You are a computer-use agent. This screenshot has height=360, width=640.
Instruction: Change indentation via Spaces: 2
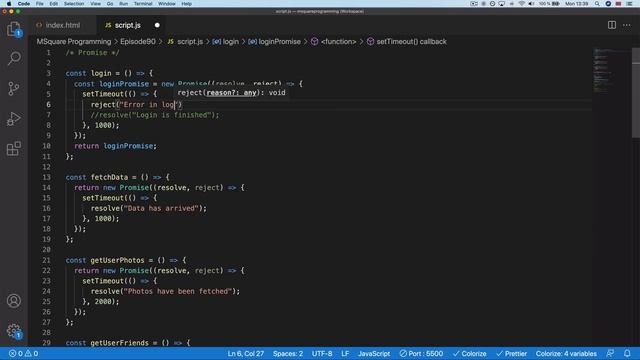pyautogui.click(x=288, y=353)
